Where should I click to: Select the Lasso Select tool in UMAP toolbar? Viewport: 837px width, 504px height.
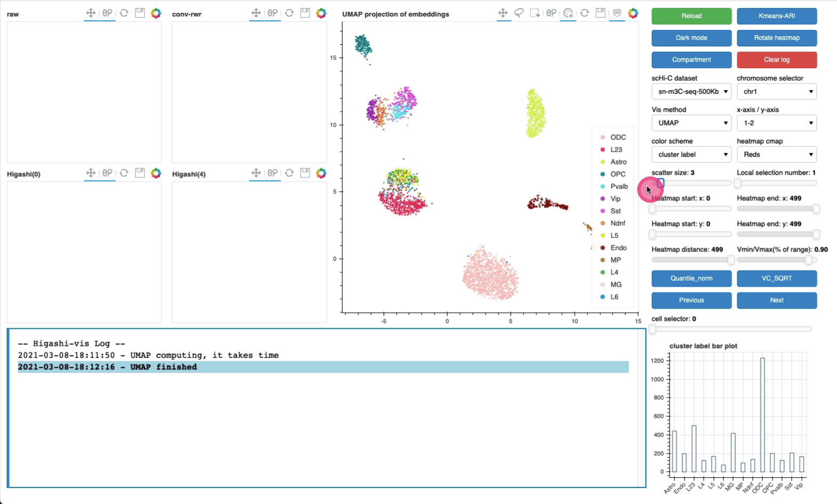519,13
